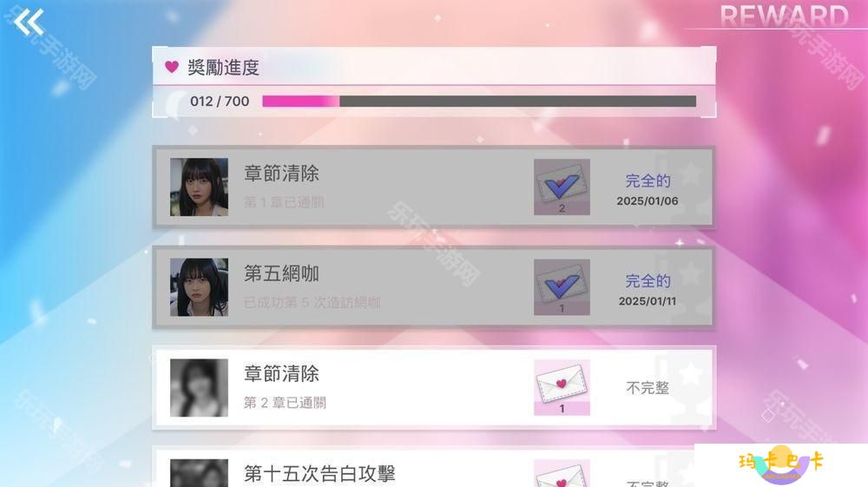Click 不完整 status for chapter 2 reward
Viewport: 868px width, 487px height.
point(648,387)
